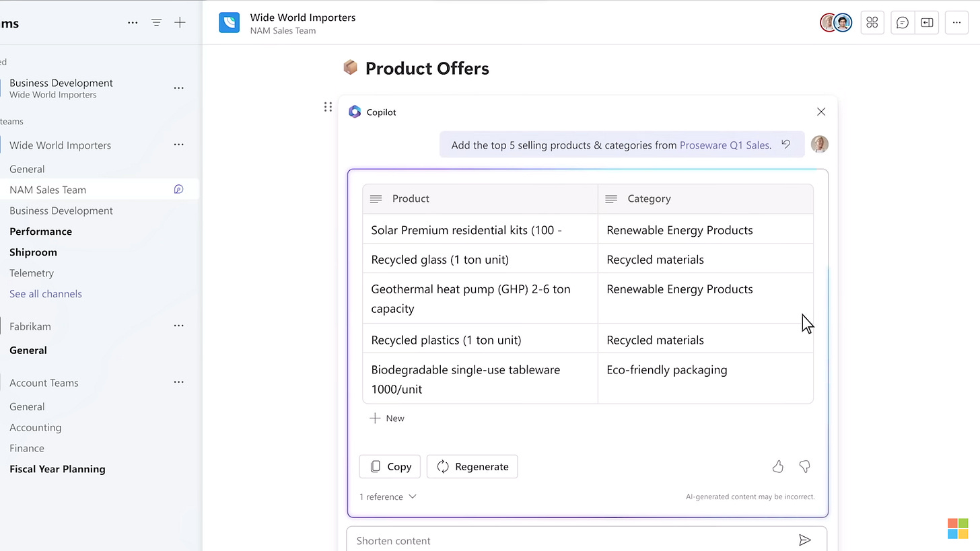Open Business Development channel under Wide World Importers
The image size is (980, 551).
(61, 211)
